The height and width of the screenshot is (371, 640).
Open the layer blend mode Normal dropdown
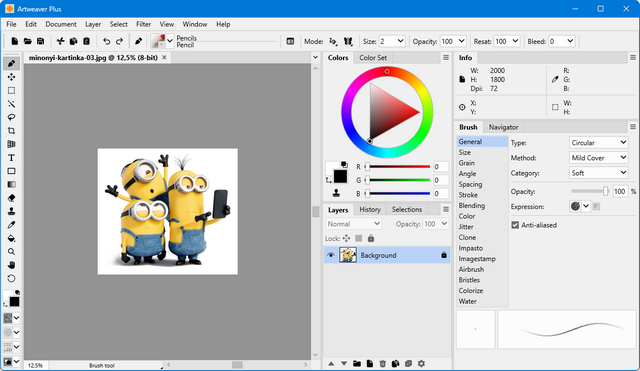(353, 224)
